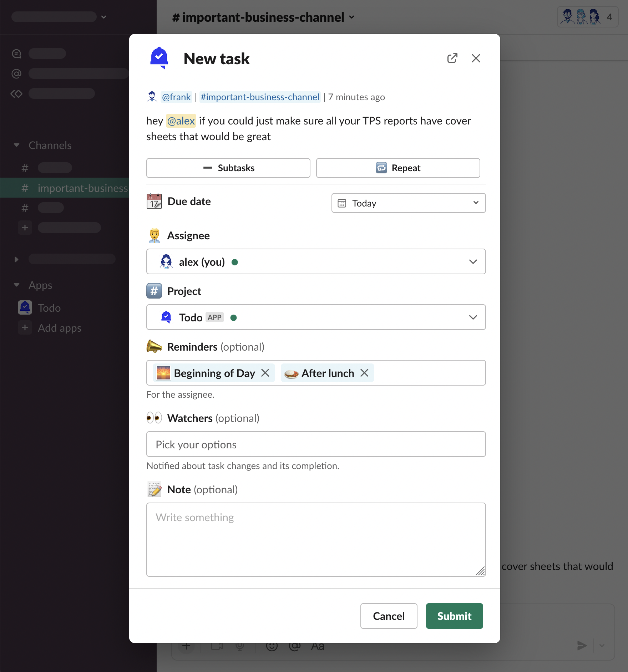Click the mentions @ icon in sidebar
Screen dimensions: 628x672
coord(16,73)
